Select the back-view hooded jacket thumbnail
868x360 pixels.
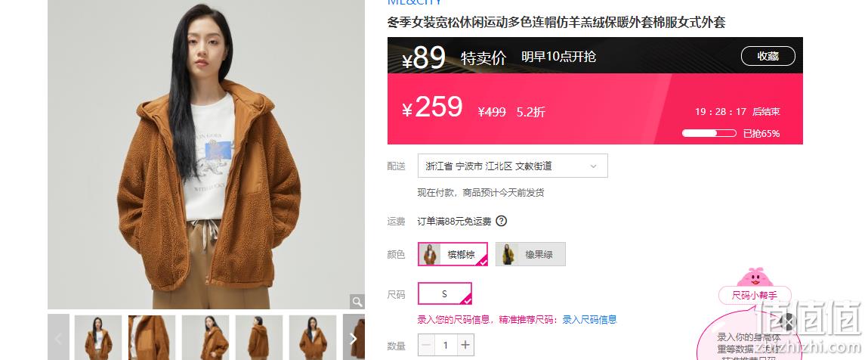coord(259,338)
